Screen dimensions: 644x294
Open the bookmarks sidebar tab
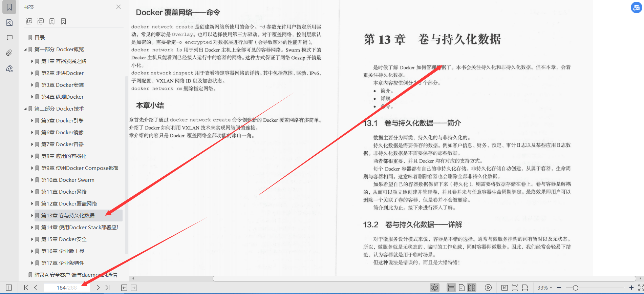coord(9,7)
